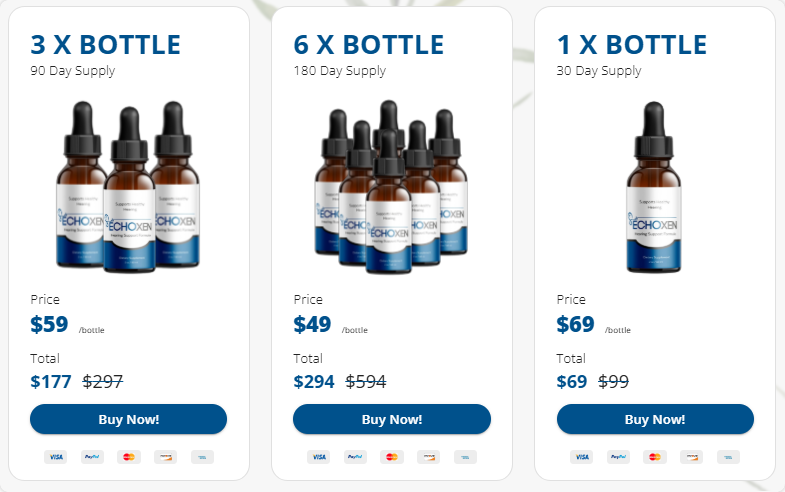
Task: Select PayPal icon under 1 bottle offer
Action: pos(618,456)
